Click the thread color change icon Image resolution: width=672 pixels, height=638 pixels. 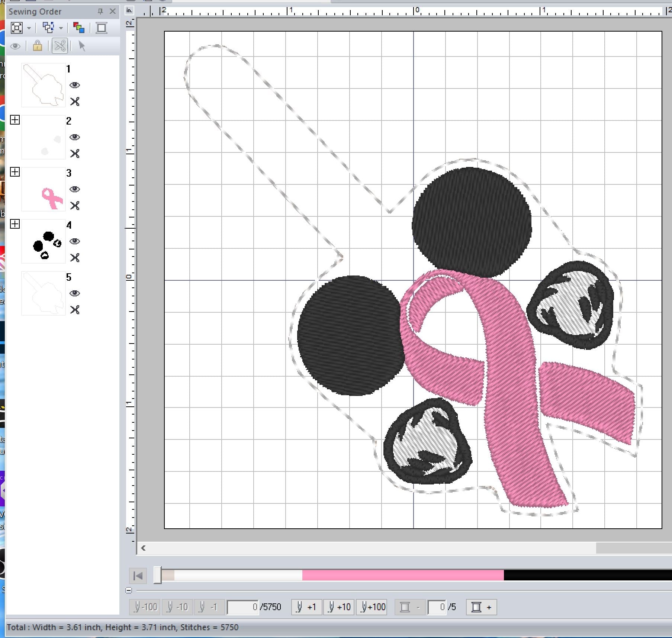[x=78, y=28]
